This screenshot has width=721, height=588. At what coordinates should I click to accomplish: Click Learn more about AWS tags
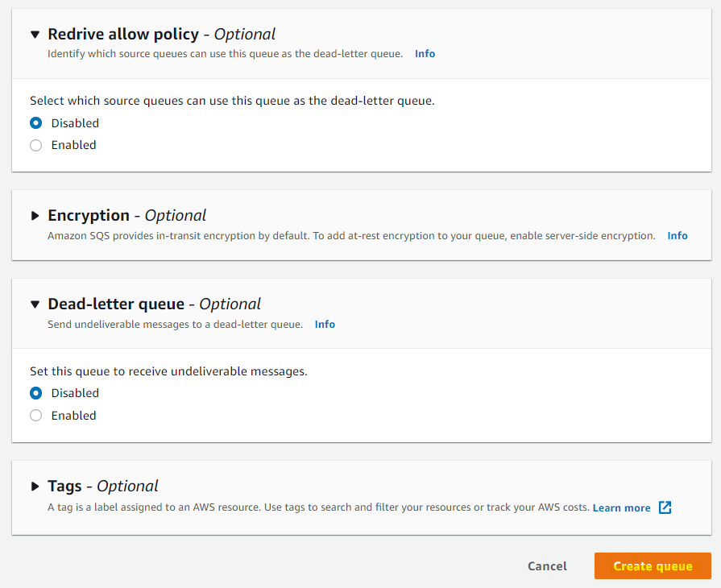(619, 507)
